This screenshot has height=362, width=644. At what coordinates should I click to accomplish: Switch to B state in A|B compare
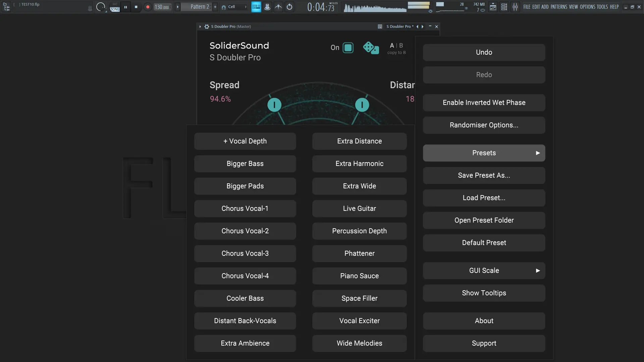pos(401,45)
